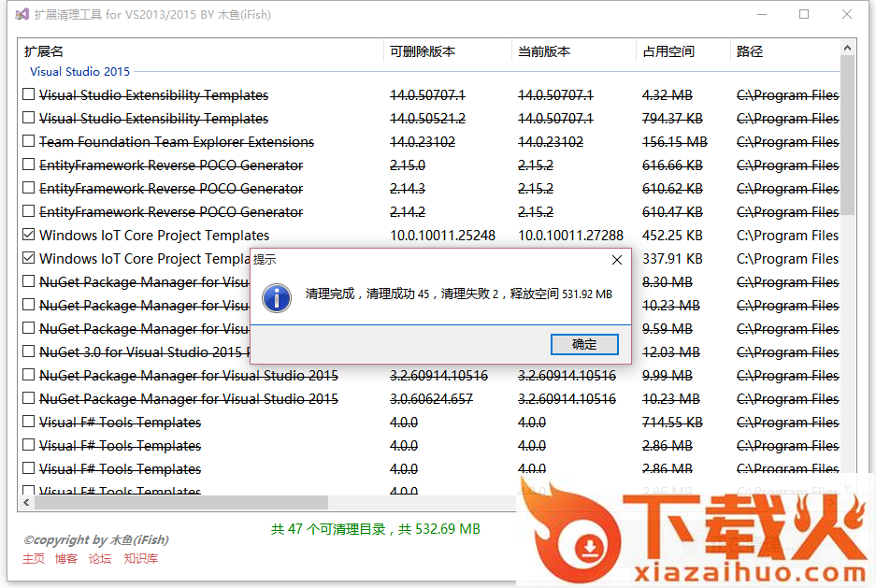
Task: Close the 提示 dialog with X
Action: (x=617, y=260)
